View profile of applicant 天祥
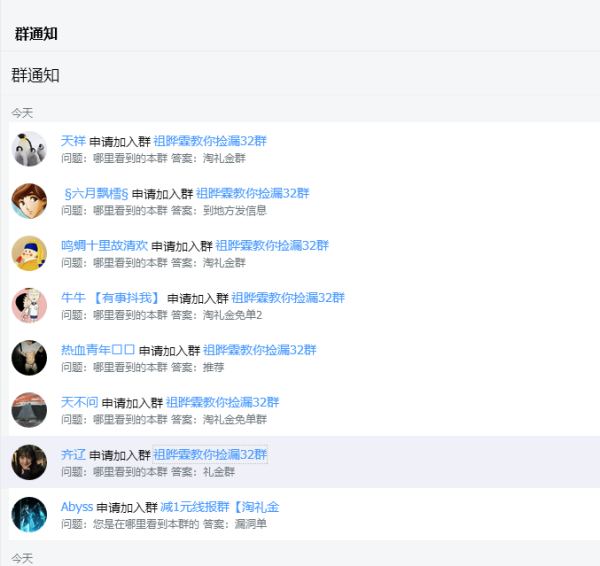The width and height of the screenshot is (600, 566). [73, 141]
